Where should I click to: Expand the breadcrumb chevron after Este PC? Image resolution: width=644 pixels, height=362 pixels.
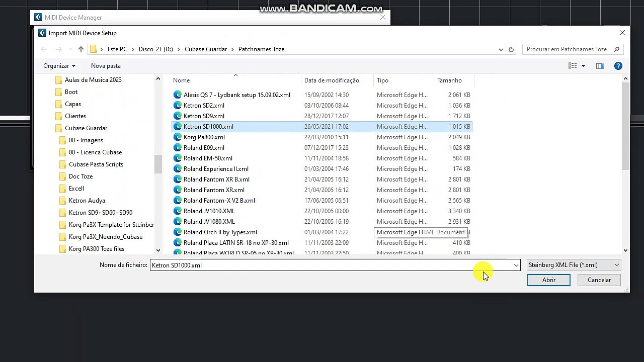133,49
